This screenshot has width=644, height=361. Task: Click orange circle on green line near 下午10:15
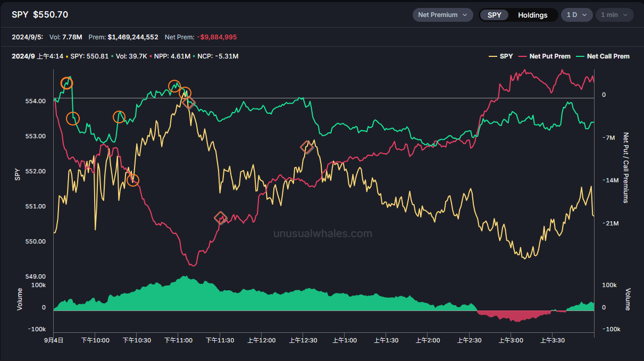coord(119,117)
